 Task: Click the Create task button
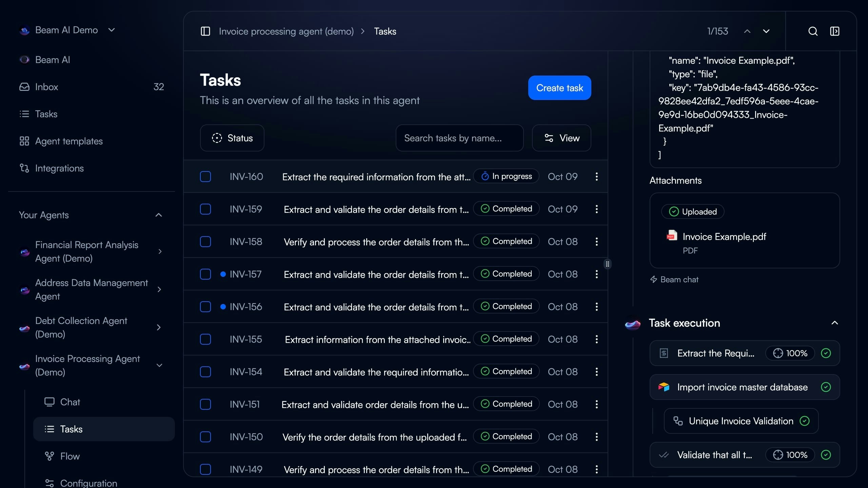(x=559, y=88)
